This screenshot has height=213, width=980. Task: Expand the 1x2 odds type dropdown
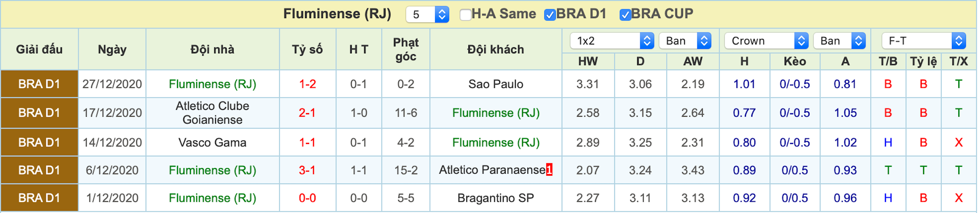[612, 41]
